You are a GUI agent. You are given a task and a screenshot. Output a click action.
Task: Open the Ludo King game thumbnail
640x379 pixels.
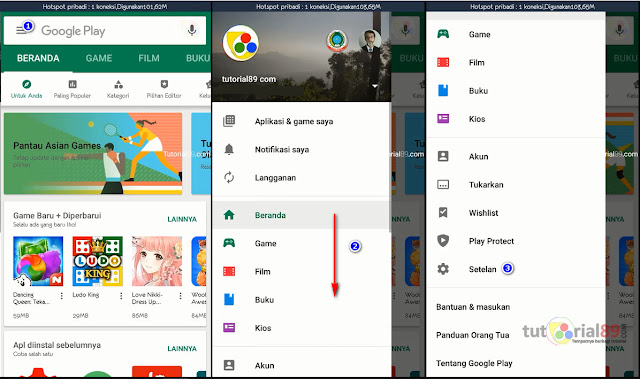[98, 261]
